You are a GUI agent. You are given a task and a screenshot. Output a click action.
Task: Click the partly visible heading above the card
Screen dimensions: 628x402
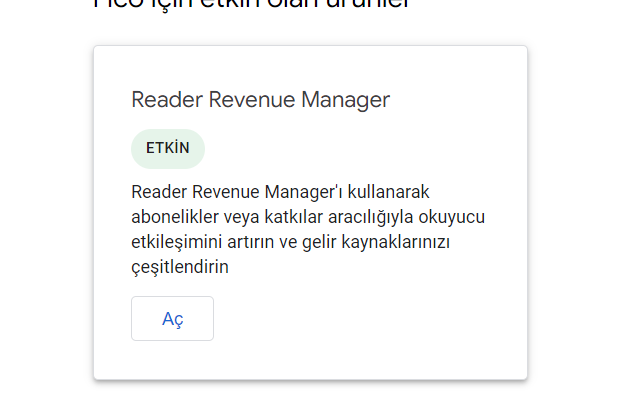tap(251, 5)
